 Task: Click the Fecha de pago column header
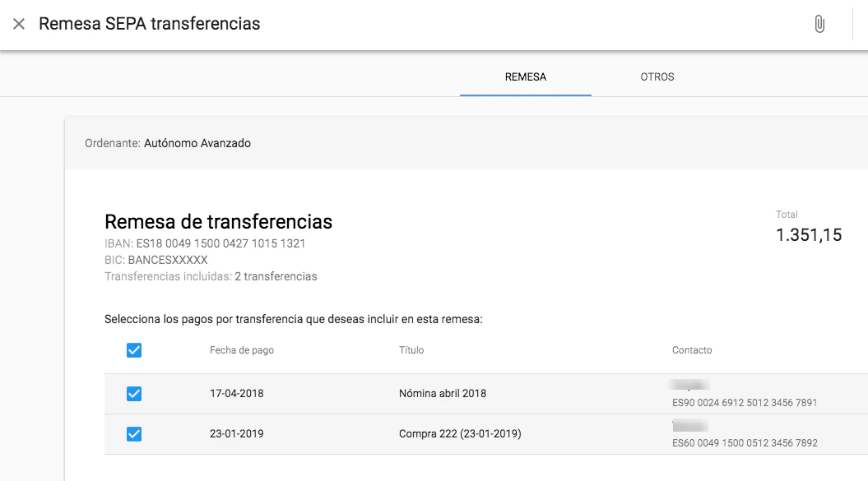242,350
